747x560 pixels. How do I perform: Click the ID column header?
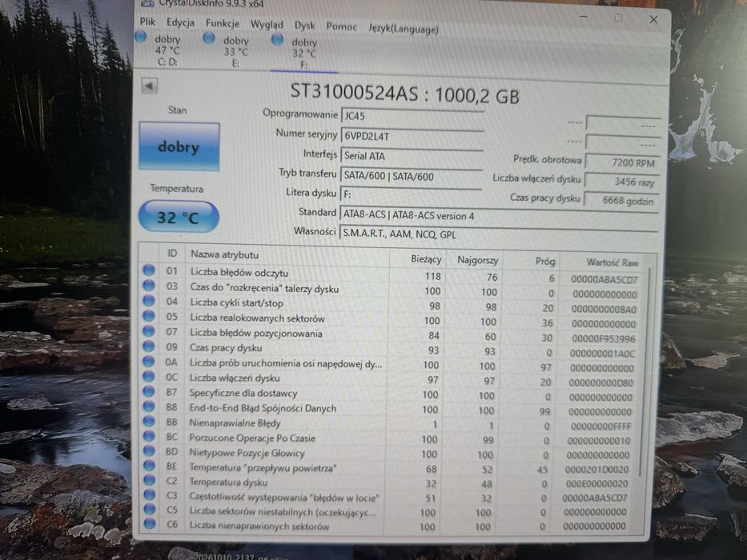[x=172, y=254]
